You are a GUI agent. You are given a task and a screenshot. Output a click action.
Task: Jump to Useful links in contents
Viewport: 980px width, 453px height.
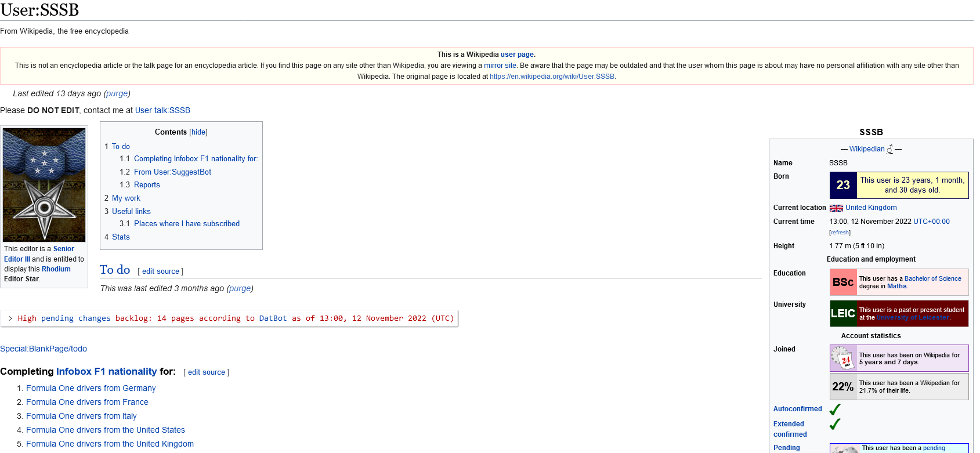[x=131, y=212]
